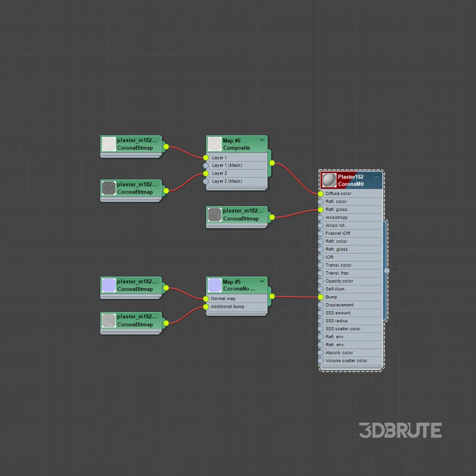The height and width of the screenshot is (476, 476).
Task: Click output socket of bitmap feeding Additional bump
Action: coord(167,323)
